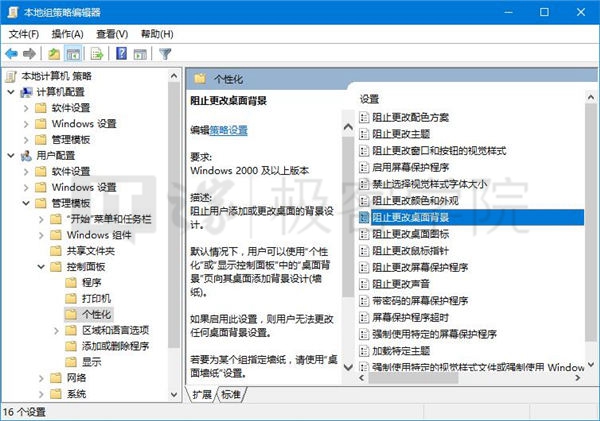Click the policy icon beside 阻止更改主题

point(364,134)
